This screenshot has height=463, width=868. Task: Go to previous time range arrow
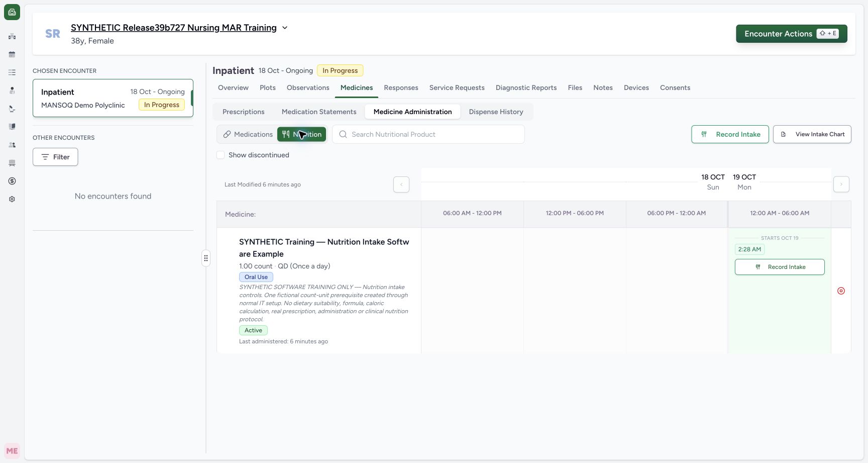click(x=401, y=184)
